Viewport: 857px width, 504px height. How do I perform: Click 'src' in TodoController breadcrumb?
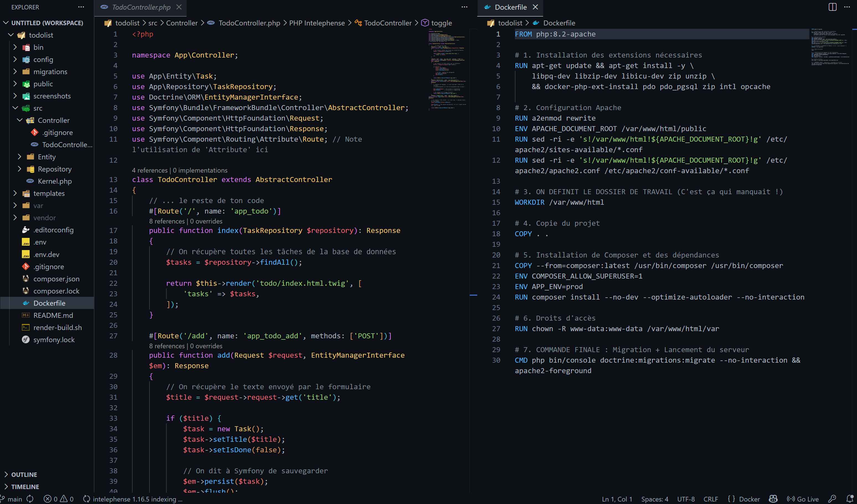pyautogui.click(x=153, y=23)
